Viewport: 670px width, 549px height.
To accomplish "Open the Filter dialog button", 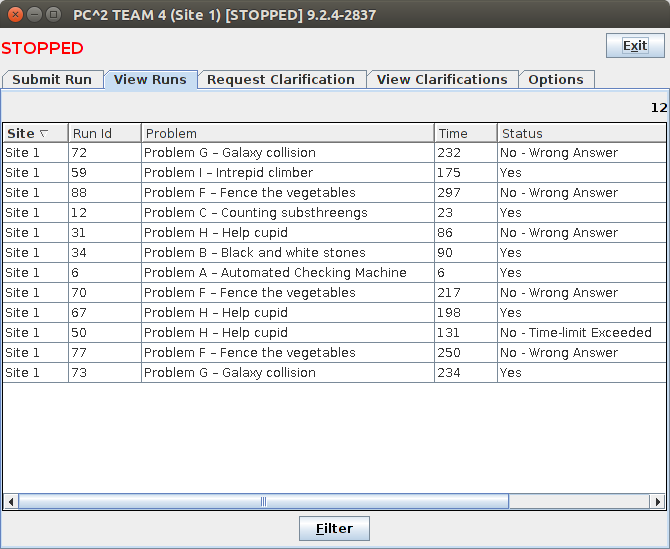I will click(x=334, y=528).
